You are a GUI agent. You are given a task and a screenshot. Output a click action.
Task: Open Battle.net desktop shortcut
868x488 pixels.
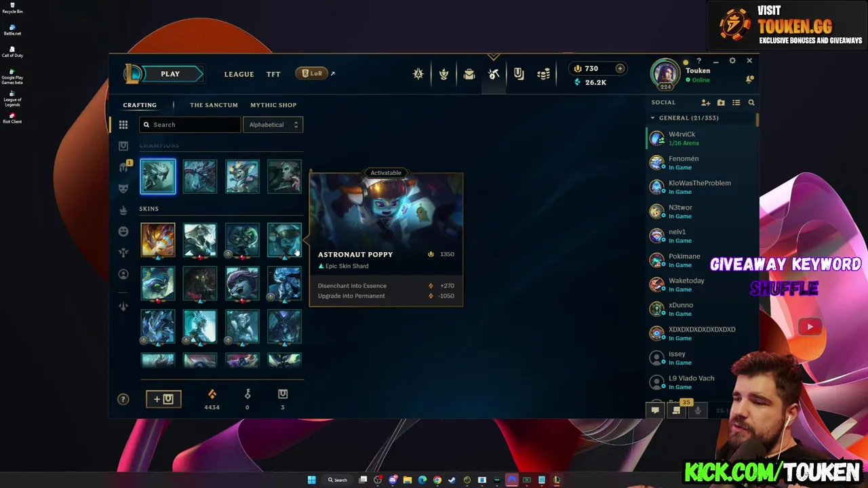[12, 30]
